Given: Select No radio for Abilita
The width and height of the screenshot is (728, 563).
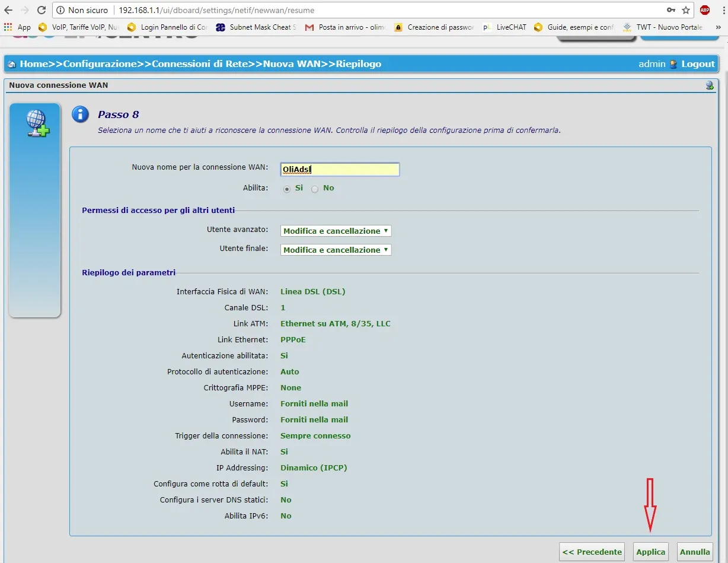Looking at the screenshot, I should pos(315,189).
